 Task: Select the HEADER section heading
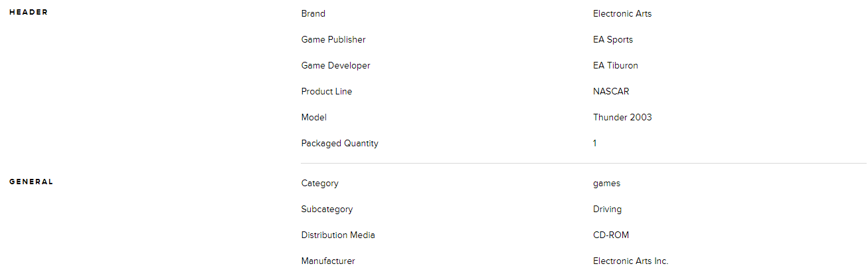tap(29, 12)
